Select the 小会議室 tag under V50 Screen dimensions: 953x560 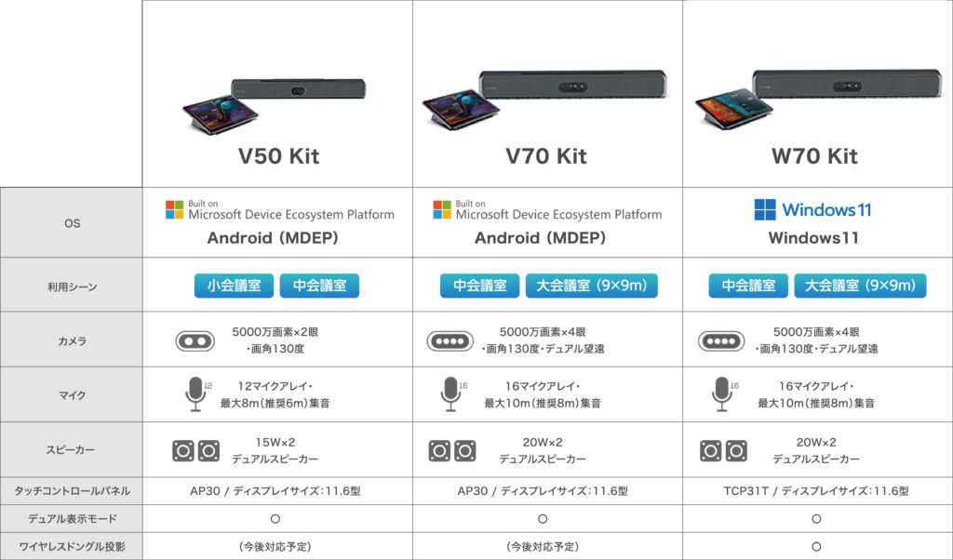tap(234, 286)
